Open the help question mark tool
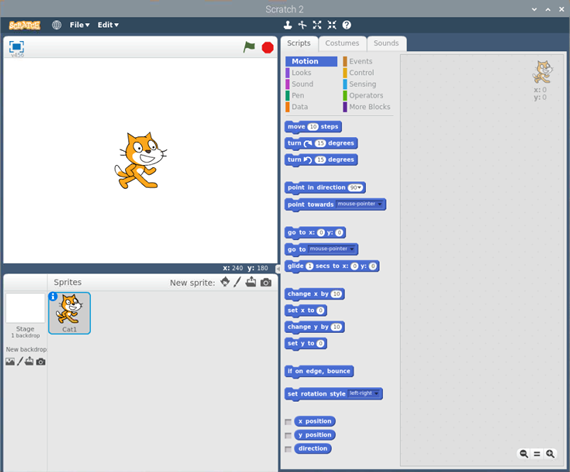Viewport: 570px width, 472px height. tap(347, 25)
